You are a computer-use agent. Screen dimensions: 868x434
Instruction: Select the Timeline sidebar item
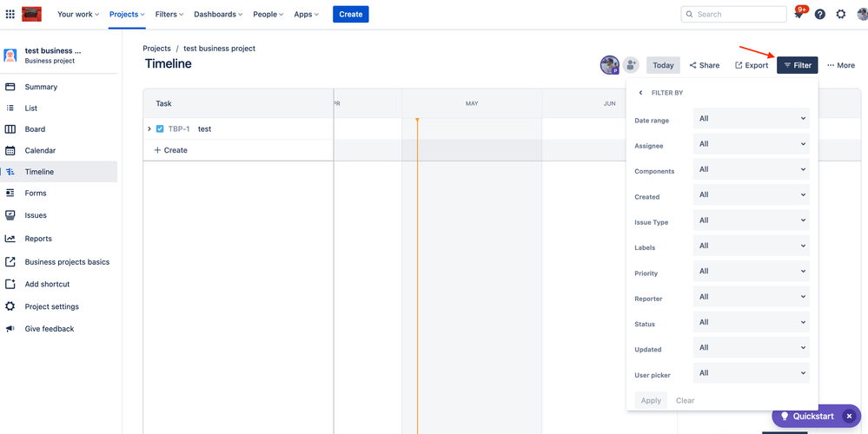click(x=59, y=172)
